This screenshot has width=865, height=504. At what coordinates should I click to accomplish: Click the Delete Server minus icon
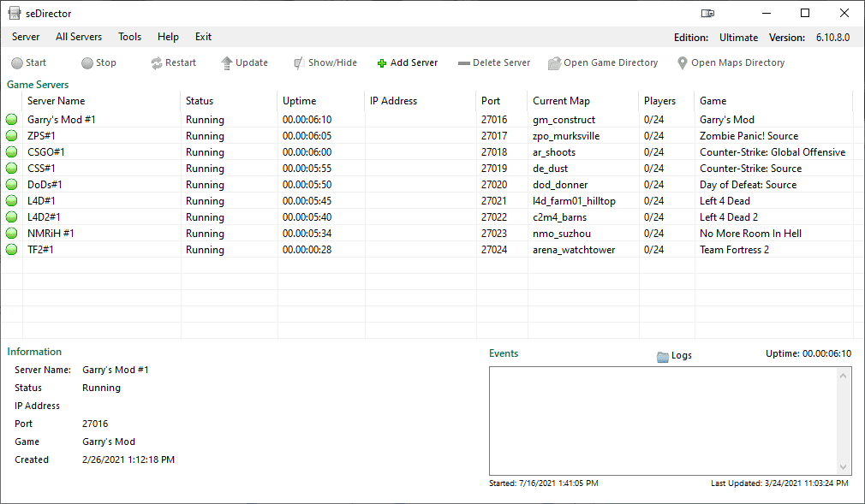464,63
